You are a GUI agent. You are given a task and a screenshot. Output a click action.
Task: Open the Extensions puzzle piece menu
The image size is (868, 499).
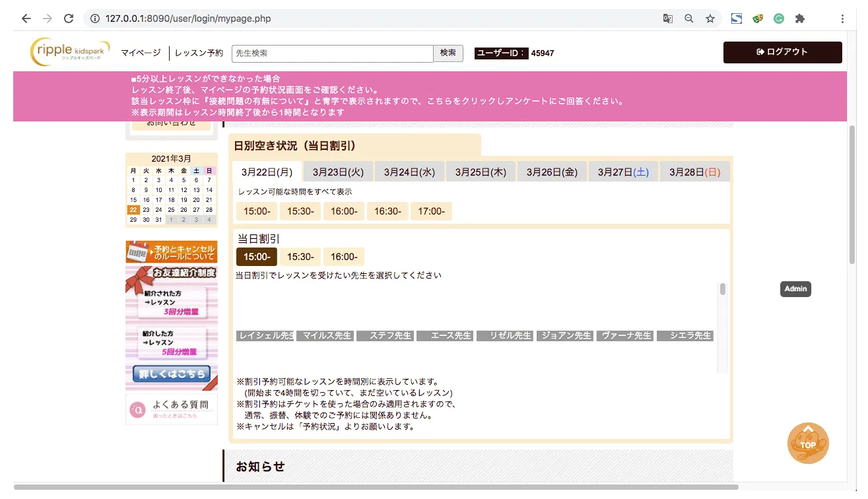click(800, 18)
